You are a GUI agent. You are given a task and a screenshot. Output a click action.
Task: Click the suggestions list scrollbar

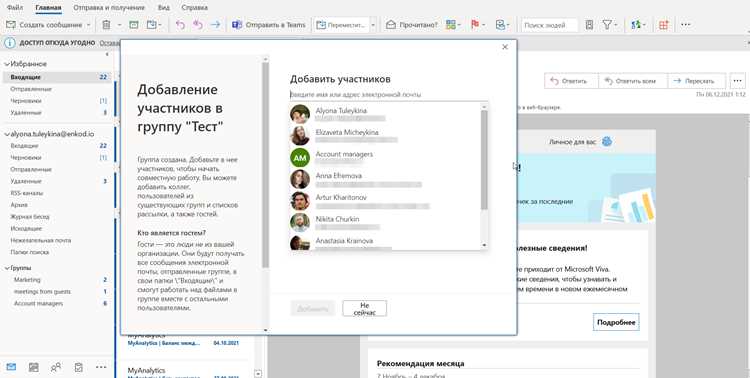484,159
